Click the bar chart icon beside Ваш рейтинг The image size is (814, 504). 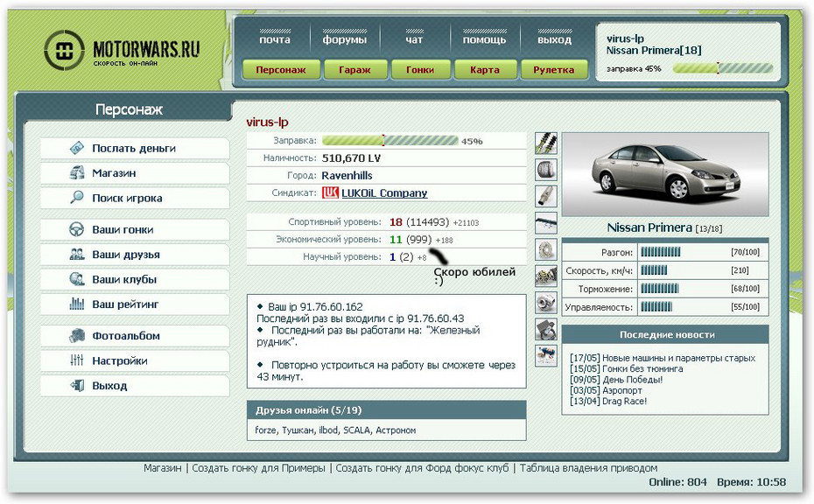click(x=77, y=304)
